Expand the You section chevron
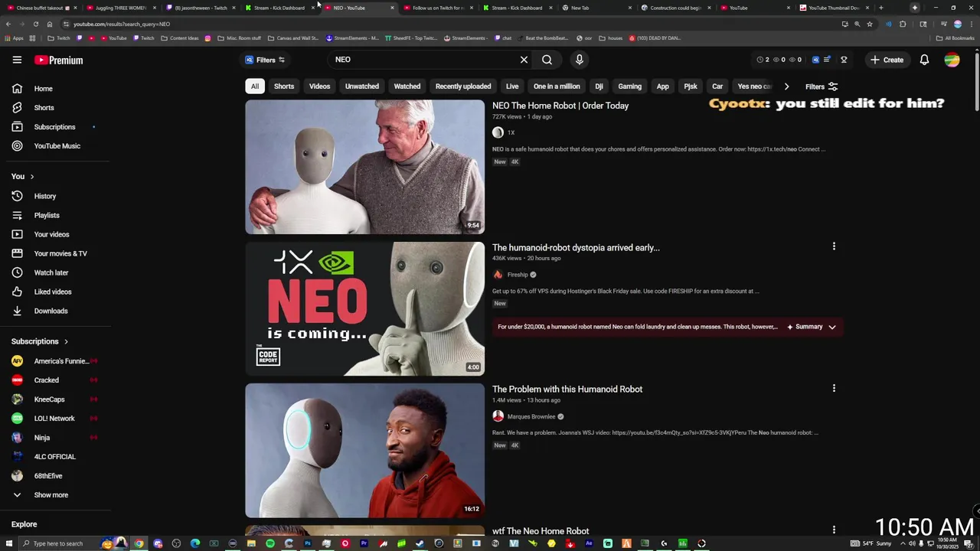The height and width of the screenshot is (551, 980). click(x=31, y=177)
